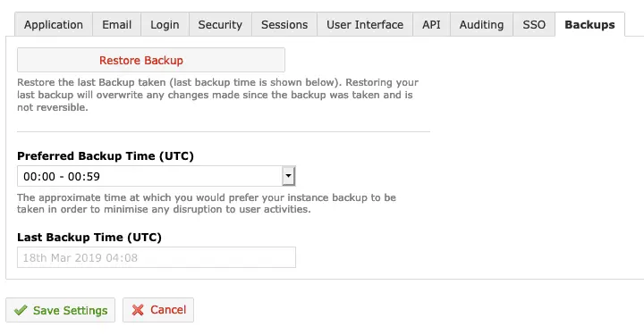The image size is (644, 335).
Task: Open the Preferred Backup Time dropdown
Action: click(x=156, y=176)
